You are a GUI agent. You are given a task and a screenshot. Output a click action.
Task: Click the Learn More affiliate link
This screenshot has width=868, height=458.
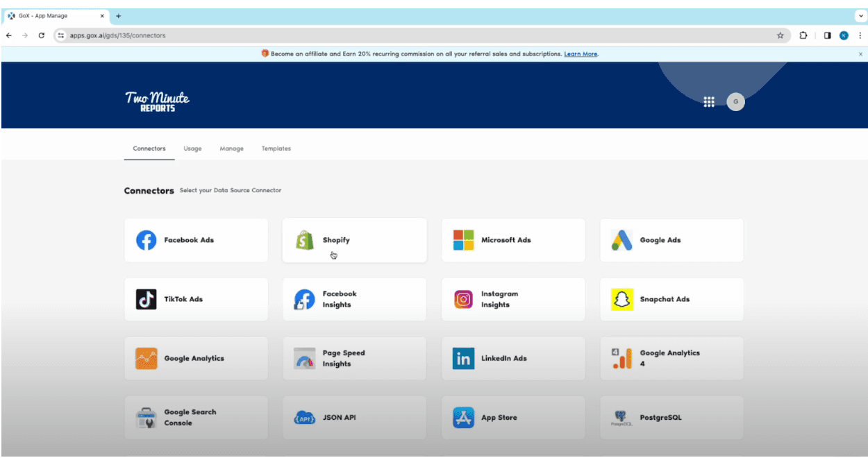pyautogui.click(x=581, y=54)
